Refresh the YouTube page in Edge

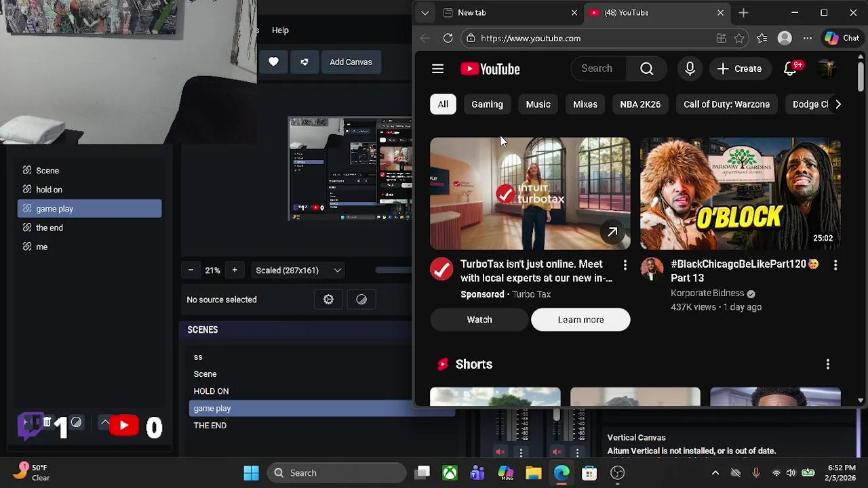[x=448, y=39]
